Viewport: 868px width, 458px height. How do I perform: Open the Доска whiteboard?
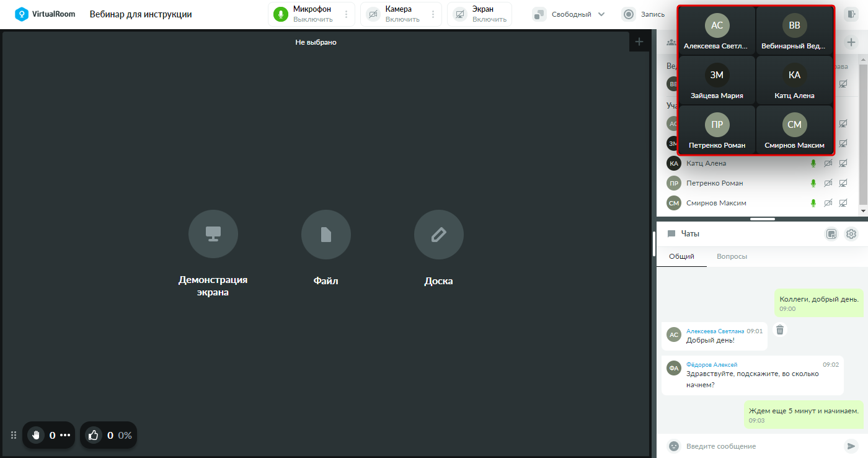pos(439,235)
